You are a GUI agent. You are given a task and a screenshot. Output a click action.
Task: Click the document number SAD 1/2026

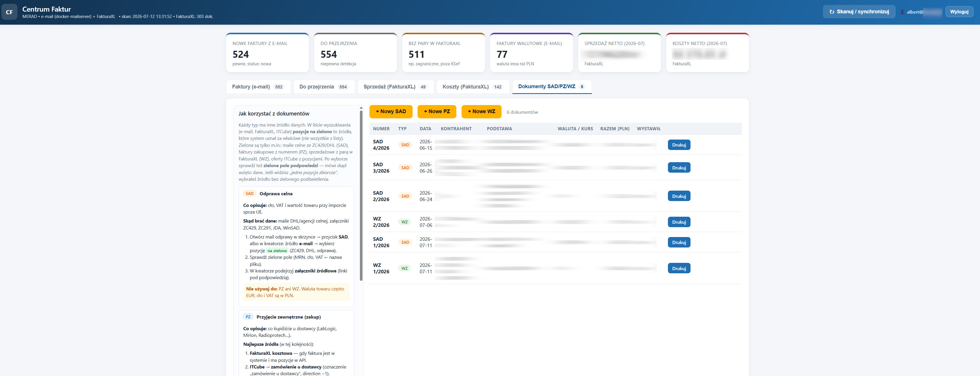click(x=381, y=242)
